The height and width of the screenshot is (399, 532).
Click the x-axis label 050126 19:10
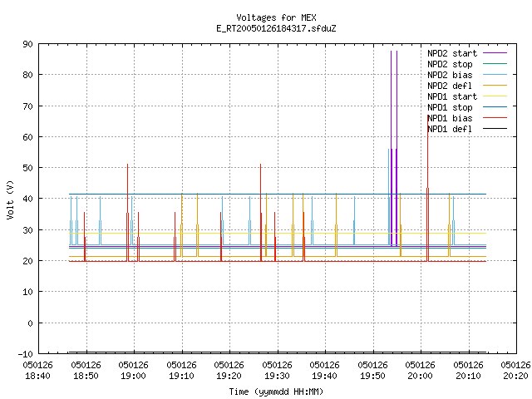(x=181, y=371)
